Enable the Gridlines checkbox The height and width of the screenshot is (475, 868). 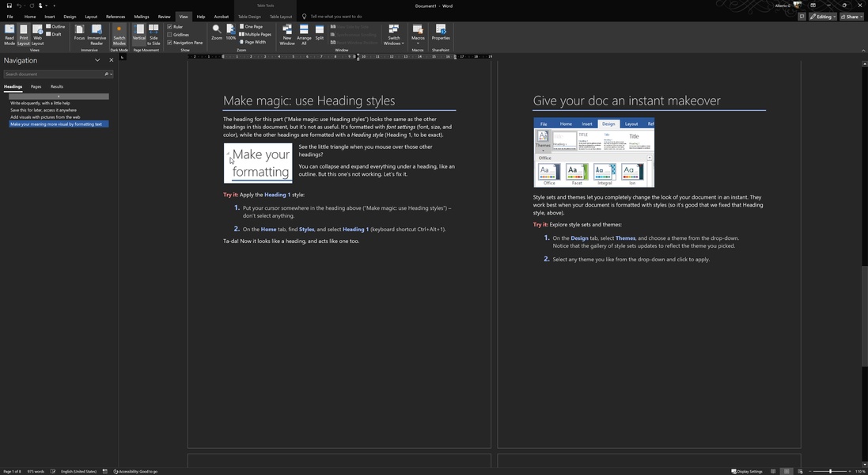click(x=170, y=35)
